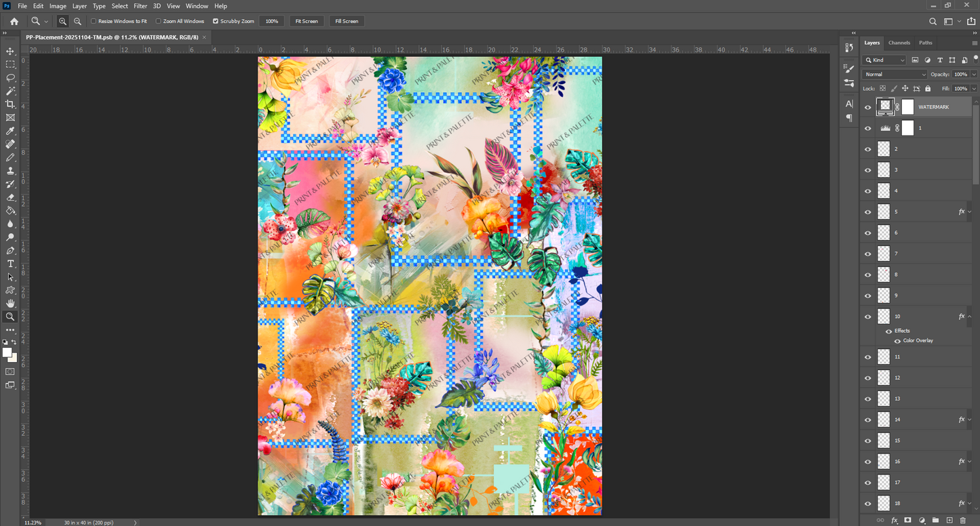Select the Path Selection arrow tool
This screenshot has height=526, width=980.
coord(10,277)
